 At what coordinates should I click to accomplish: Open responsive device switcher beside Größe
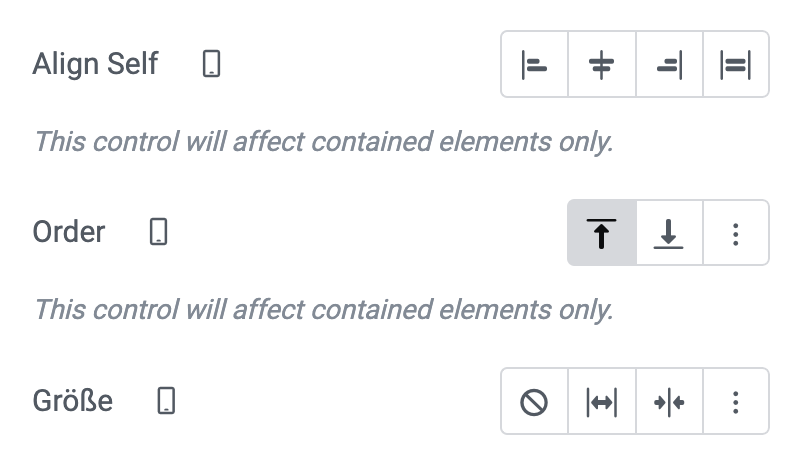pyautogui.click(x=167, y=400)
